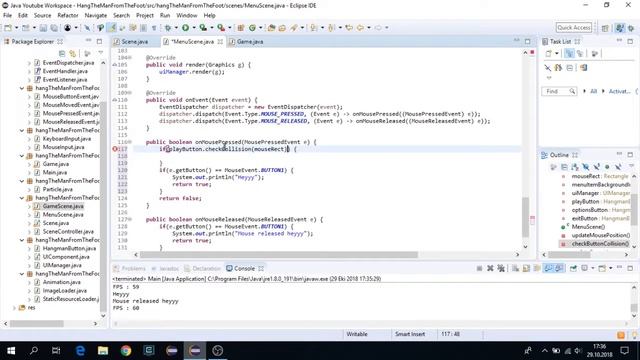640x360 pixels.
Task: Open the Source menu
Action: 42,16
